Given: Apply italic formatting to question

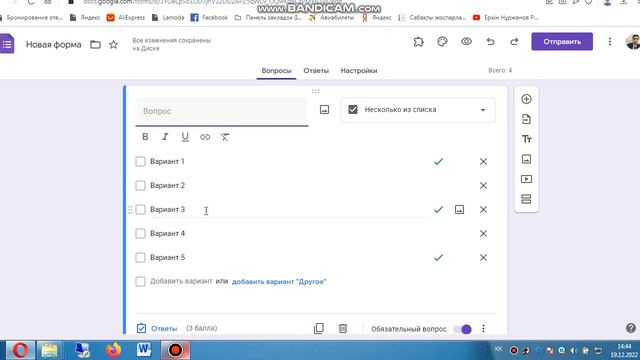Looking at the screenshot, I should (165, 137).
